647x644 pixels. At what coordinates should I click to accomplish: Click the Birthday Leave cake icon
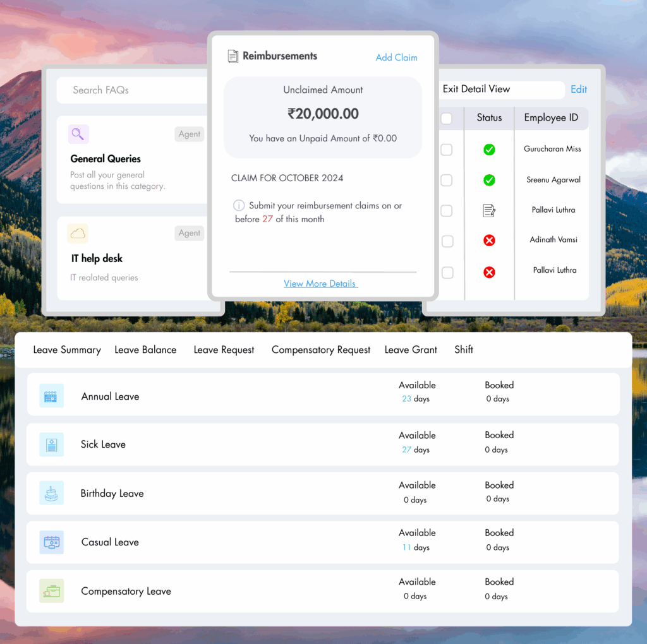(x=51, y=492)
